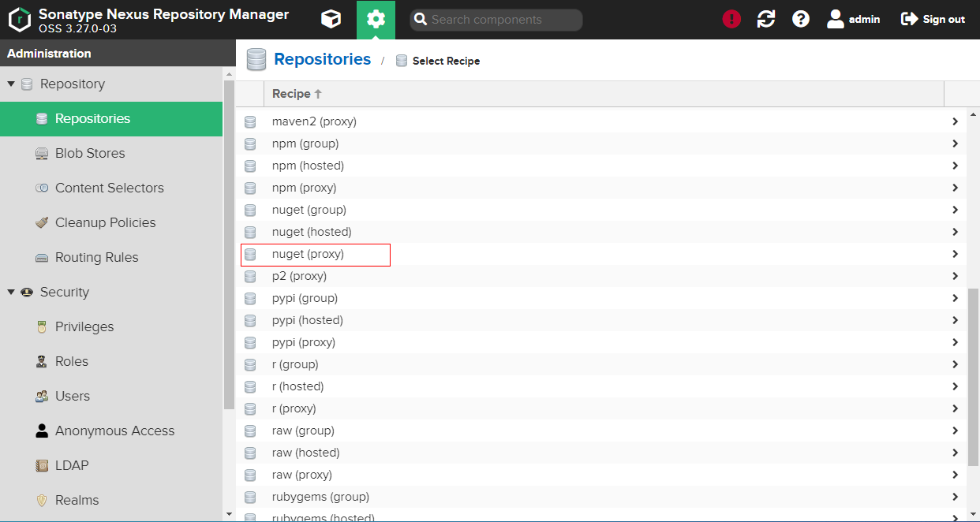980x522 pixels.
Task: Click the Anonymous Access person icon
Action: point(42,431)
